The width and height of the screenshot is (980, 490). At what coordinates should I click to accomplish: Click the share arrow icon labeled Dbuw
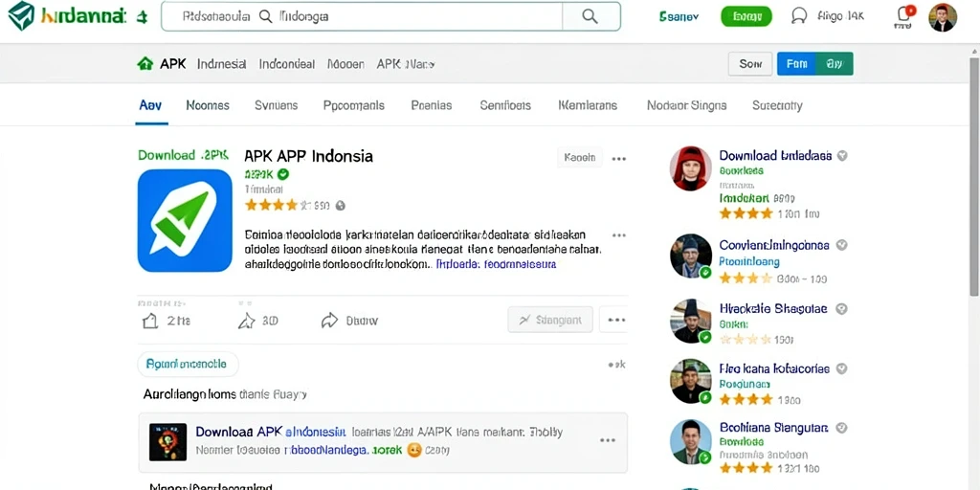click(329, 321)
